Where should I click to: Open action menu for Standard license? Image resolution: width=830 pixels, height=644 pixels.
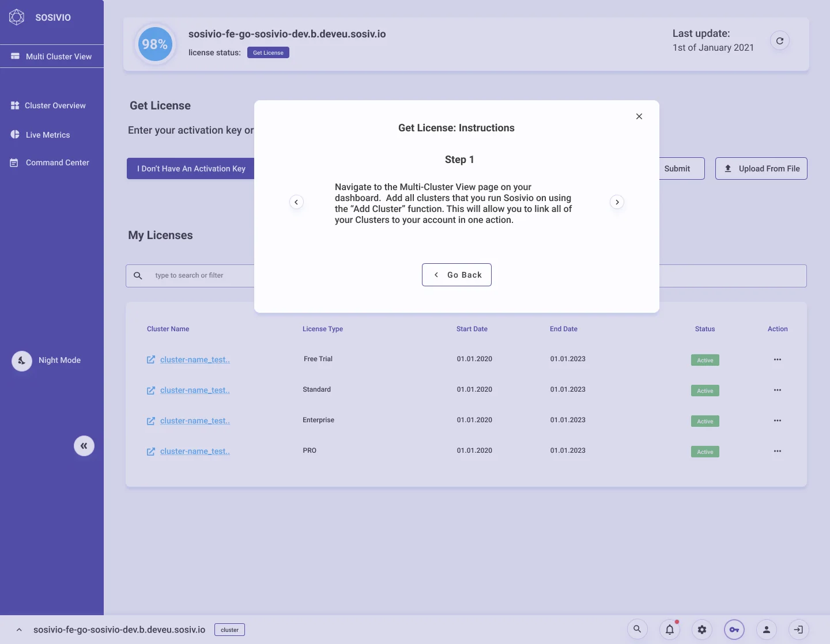tap(778, 390)
